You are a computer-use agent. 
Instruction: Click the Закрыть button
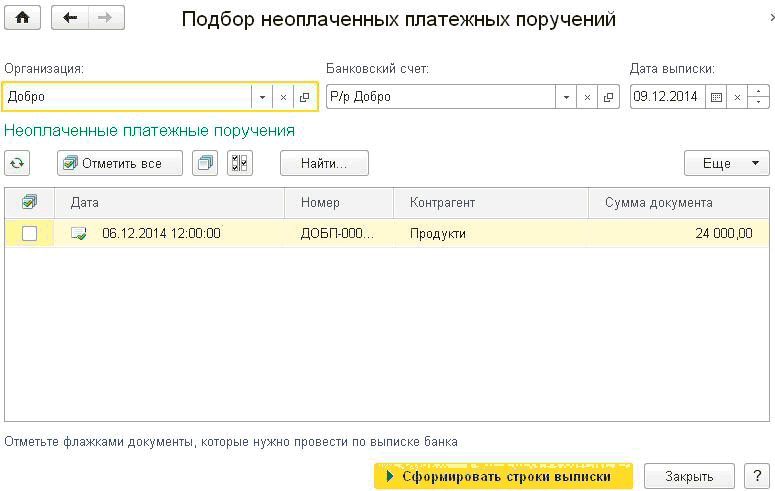[x=689, y=476]
